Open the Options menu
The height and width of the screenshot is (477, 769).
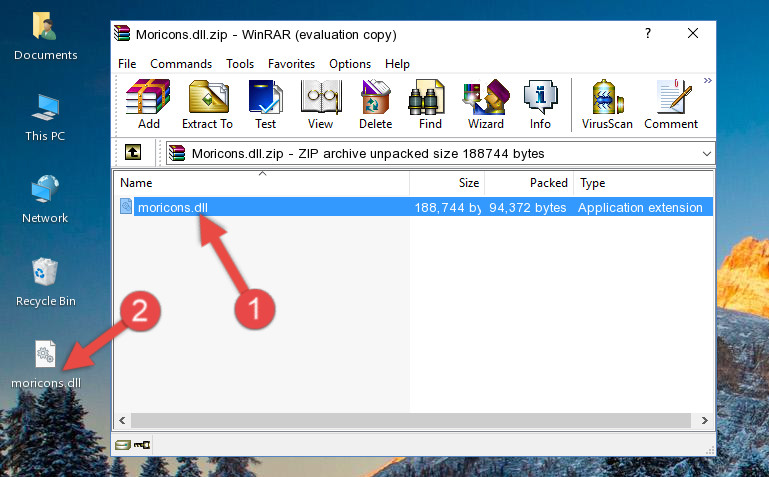click(349, 64)
